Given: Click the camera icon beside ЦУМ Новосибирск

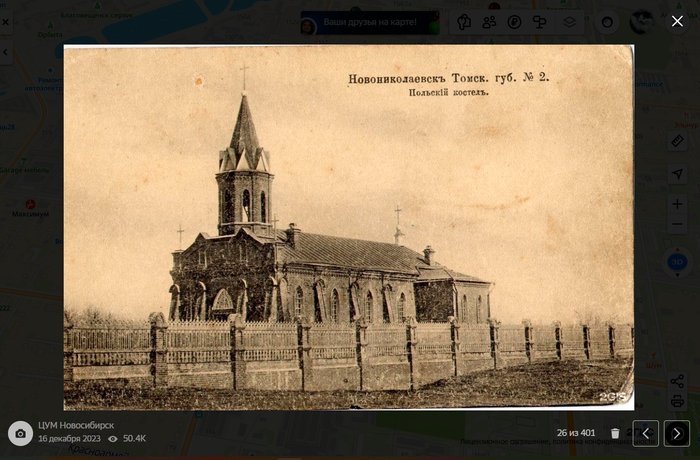Looking at the screenshot, I should coord(20,433).
